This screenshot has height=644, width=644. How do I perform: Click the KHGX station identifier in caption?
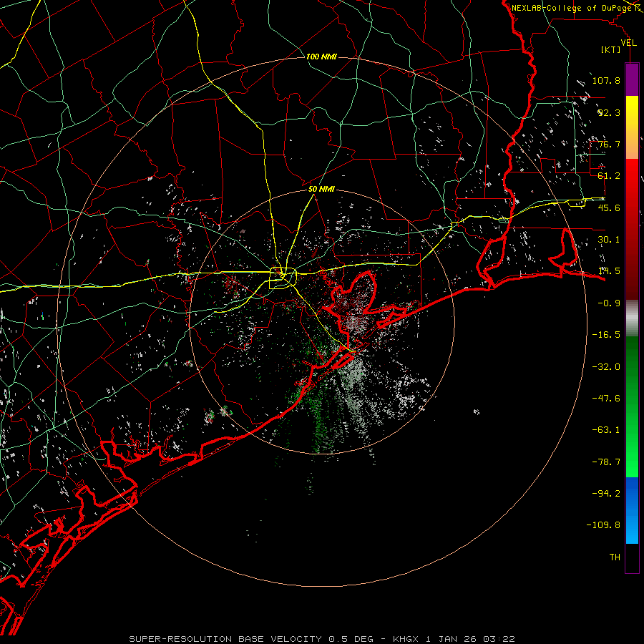pos(406,639)
